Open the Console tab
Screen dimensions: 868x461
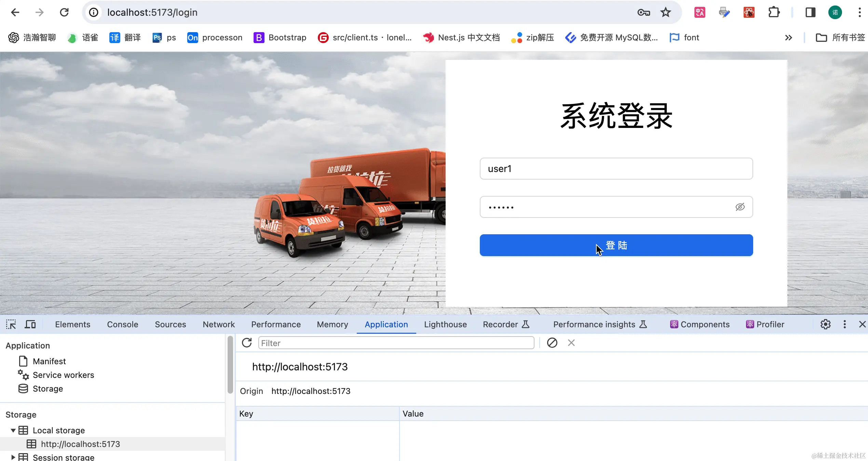pos(122,324)
